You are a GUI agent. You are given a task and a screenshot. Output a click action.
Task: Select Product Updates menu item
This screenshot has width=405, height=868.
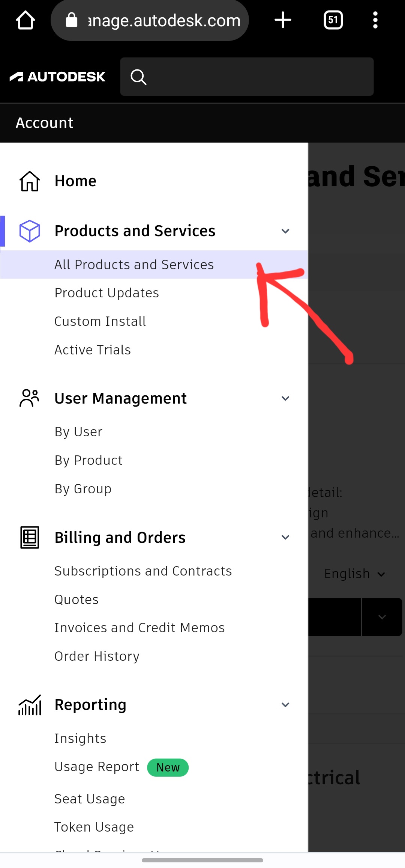click(107, 293)
